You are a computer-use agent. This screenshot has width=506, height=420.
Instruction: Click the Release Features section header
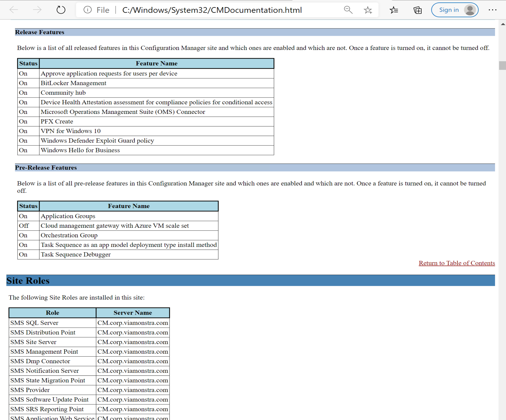click(40, 32)
